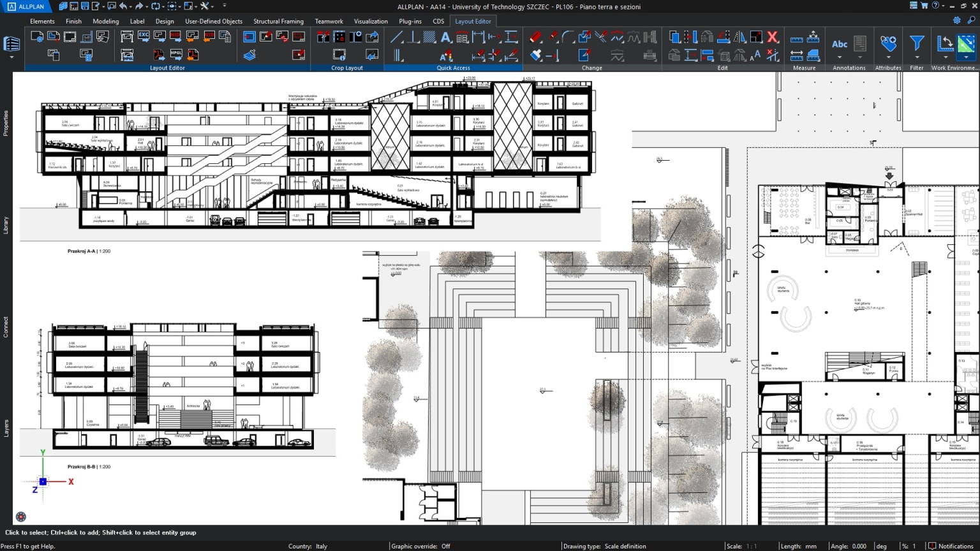Click the Redo arrow in title bar

[139, 6]
